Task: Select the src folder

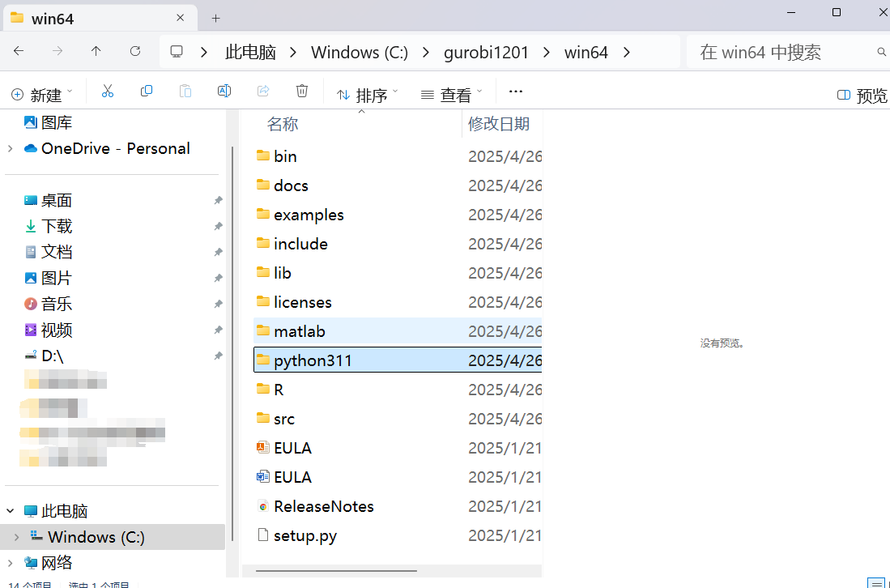Action: click(398, 419)
